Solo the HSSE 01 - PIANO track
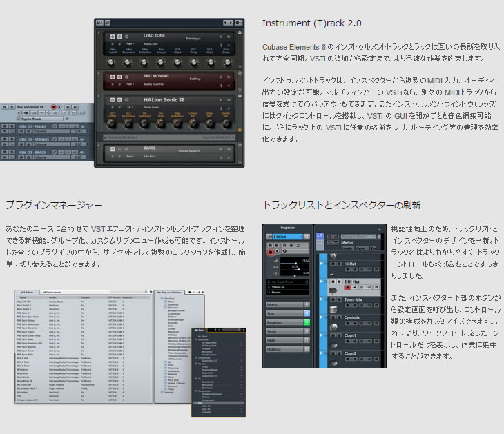Image resolution: width=504 pixels, height=434 pixels. (12, 126)
